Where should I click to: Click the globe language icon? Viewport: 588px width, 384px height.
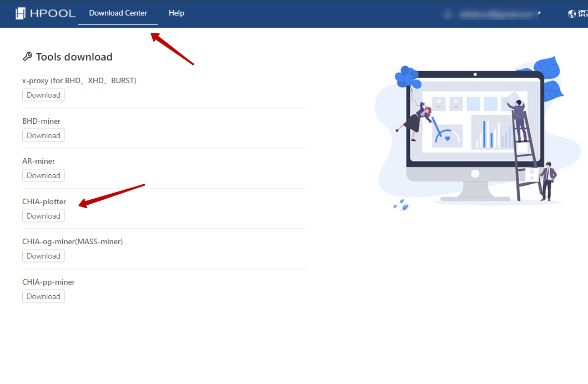coord(571,14)
